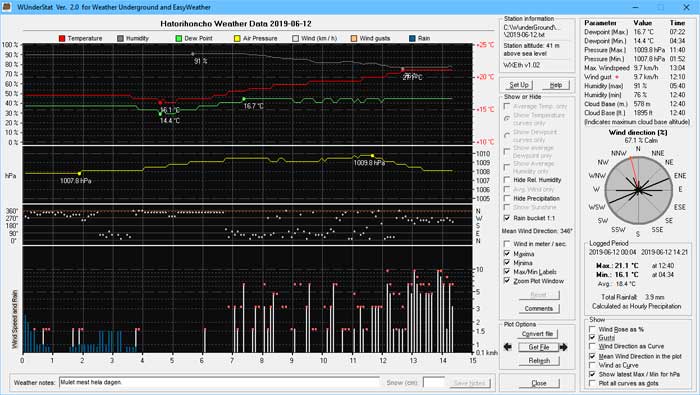Click the Refresh button
Screen dimensions: 700x395
pyautogui.click(x=539, y=361)
